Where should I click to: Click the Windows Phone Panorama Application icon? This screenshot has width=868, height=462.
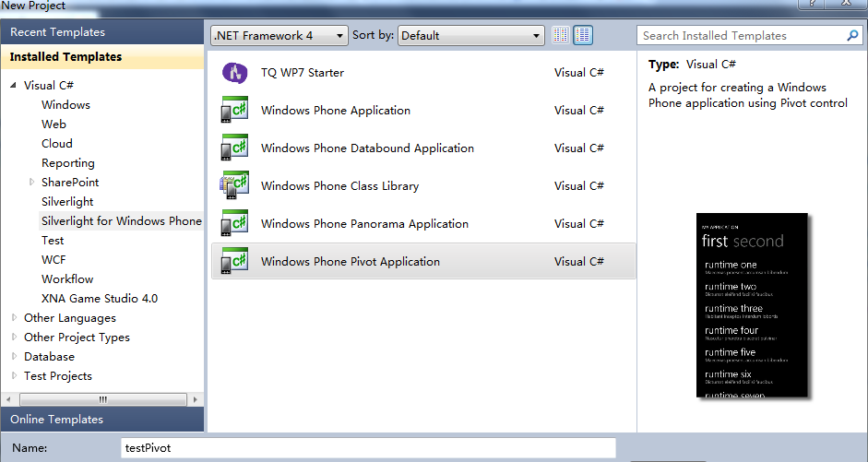click(x=234, y=223)
